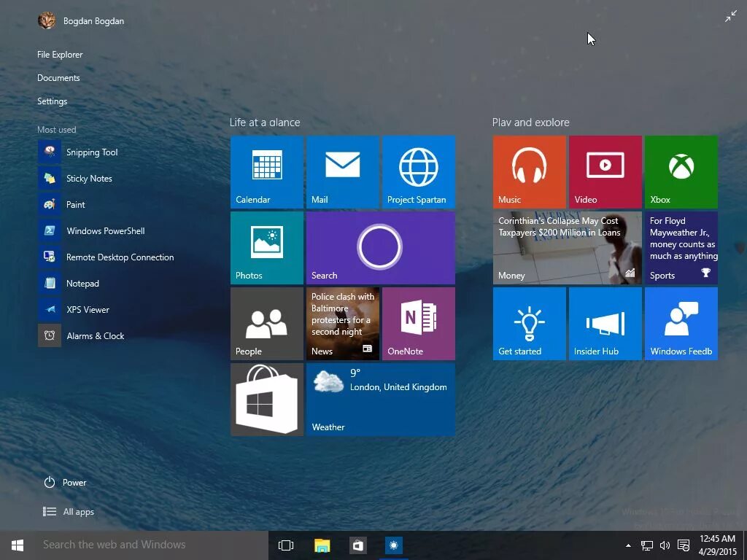Open the Store shopping bag tile
Image resolution: width=747 pixels, height=560 pixels.
pos(267,400)
